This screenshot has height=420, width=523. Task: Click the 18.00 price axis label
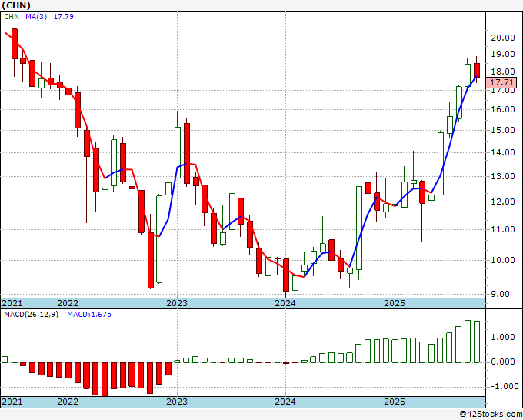[503, 72]
